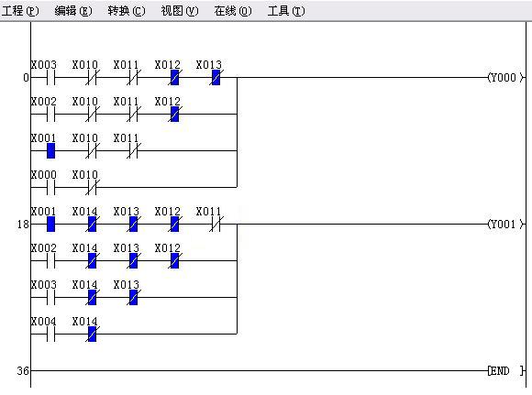Open the 转换(C) menu

pos(127,11)
